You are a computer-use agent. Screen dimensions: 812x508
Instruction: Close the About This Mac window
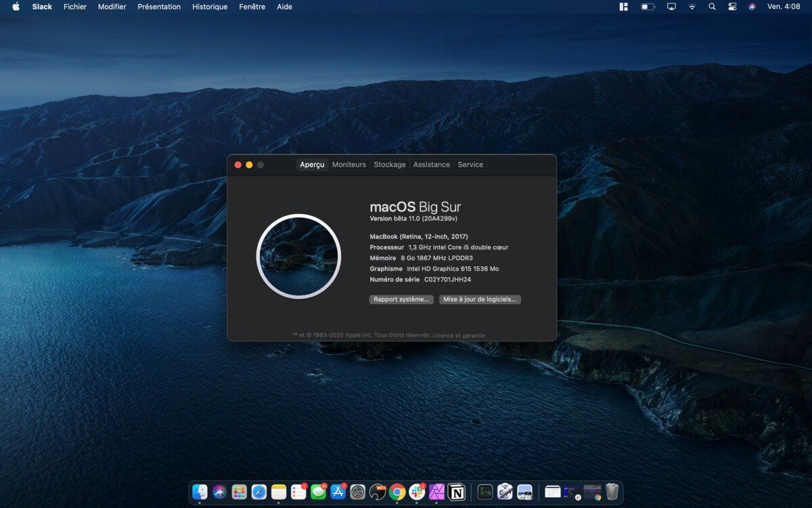238,165
